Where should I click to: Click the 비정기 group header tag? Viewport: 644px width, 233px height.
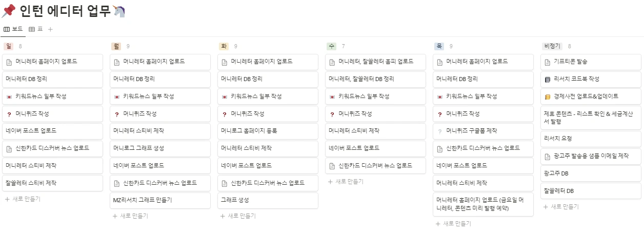click(552, 46)
